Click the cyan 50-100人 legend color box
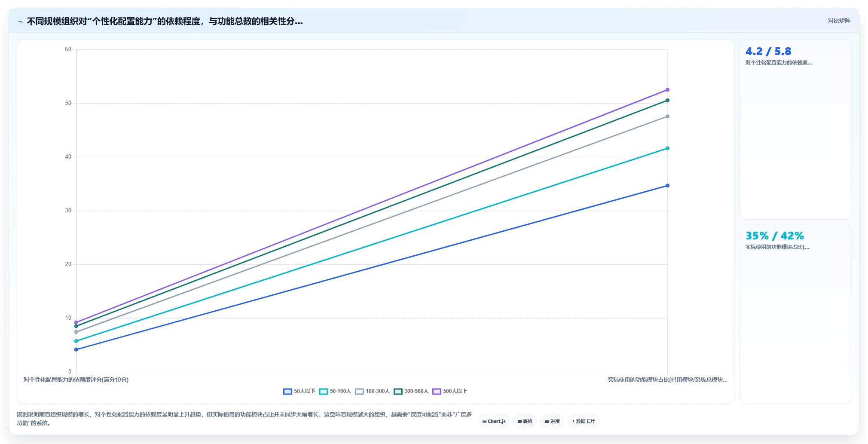The width and height of the screenshot is (868, 444). pos(324,391)
